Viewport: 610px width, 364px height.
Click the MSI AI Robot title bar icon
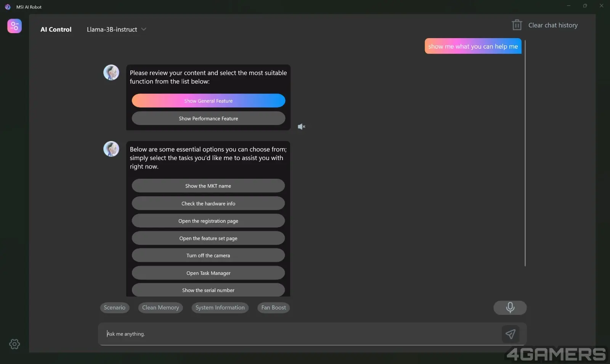tap(8, 7)
